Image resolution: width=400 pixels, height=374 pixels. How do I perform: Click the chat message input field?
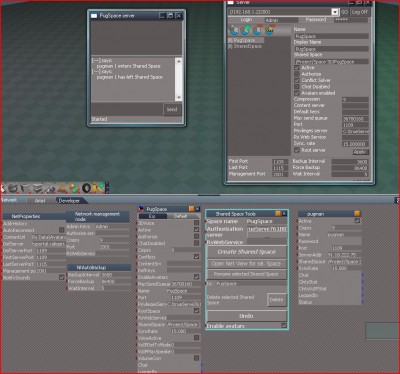(127, 109)
